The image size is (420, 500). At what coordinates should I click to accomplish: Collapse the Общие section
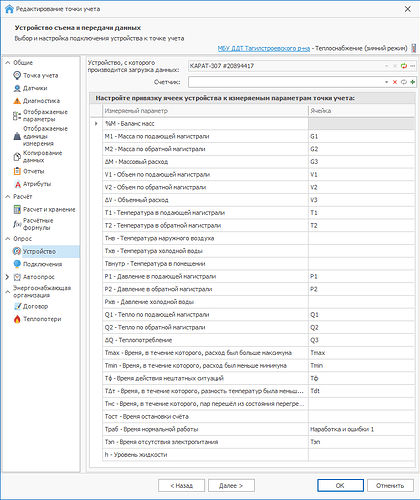click(7, 63)
